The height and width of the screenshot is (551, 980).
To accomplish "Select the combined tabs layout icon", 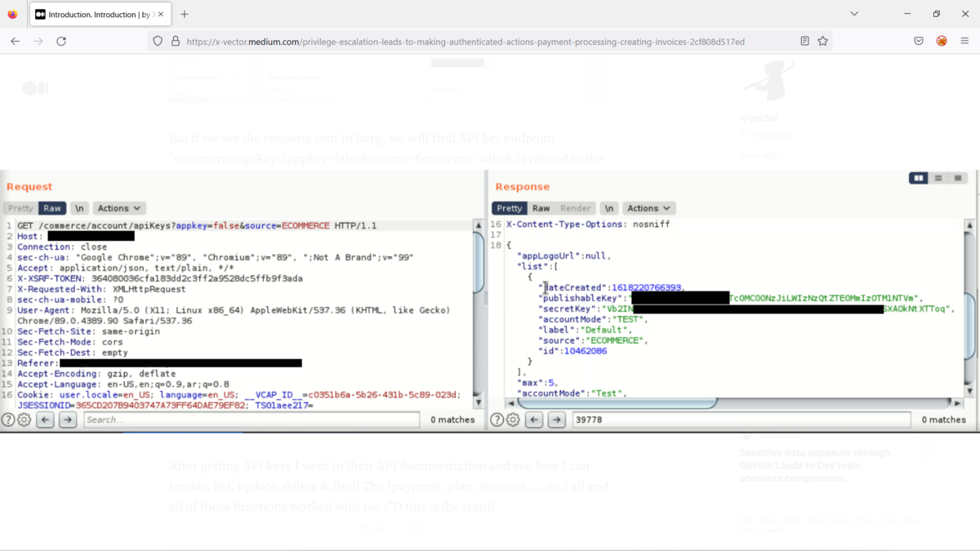I will [958, 178].
